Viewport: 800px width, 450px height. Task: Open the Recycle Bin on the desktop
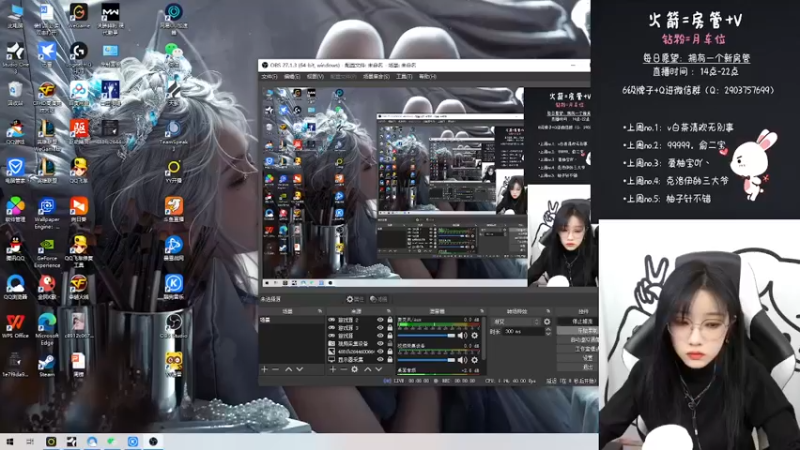(15, 92)
